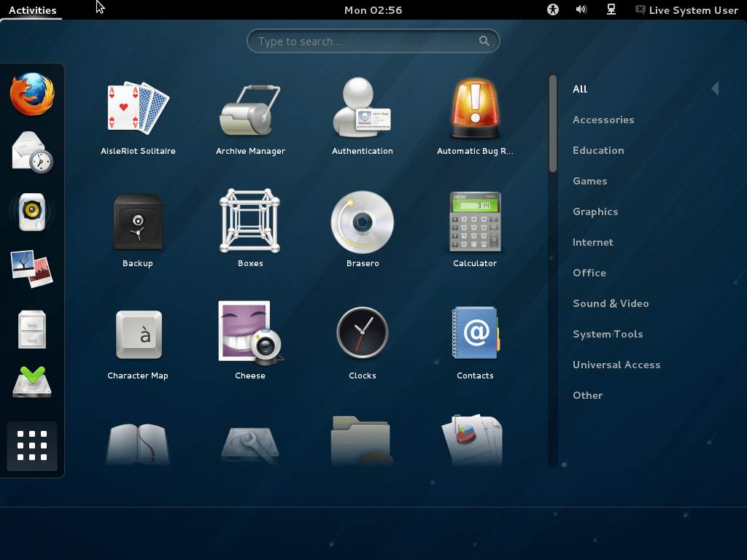The image size is (747, 560).
Task: Open the book icon in bottom row
Action: [138, 444]
